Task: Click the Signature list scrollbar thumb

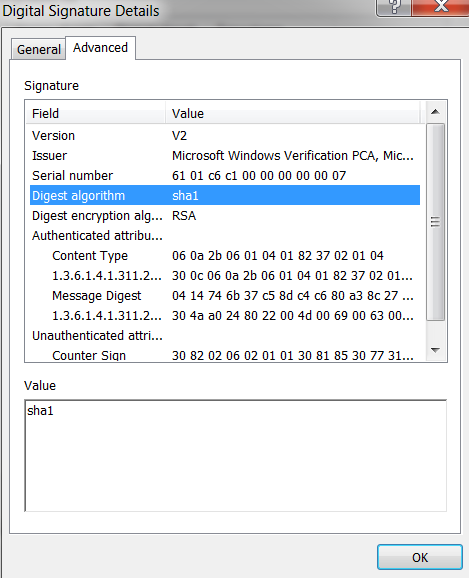Action: pyautogui.click(x=435, y=222)
